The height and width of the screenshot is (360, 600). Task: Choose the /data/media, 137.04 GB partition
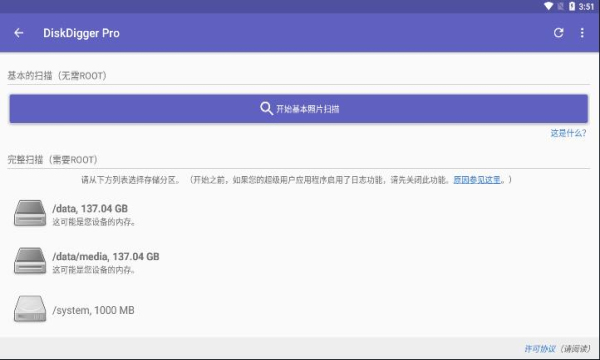(x=298, y=262)
